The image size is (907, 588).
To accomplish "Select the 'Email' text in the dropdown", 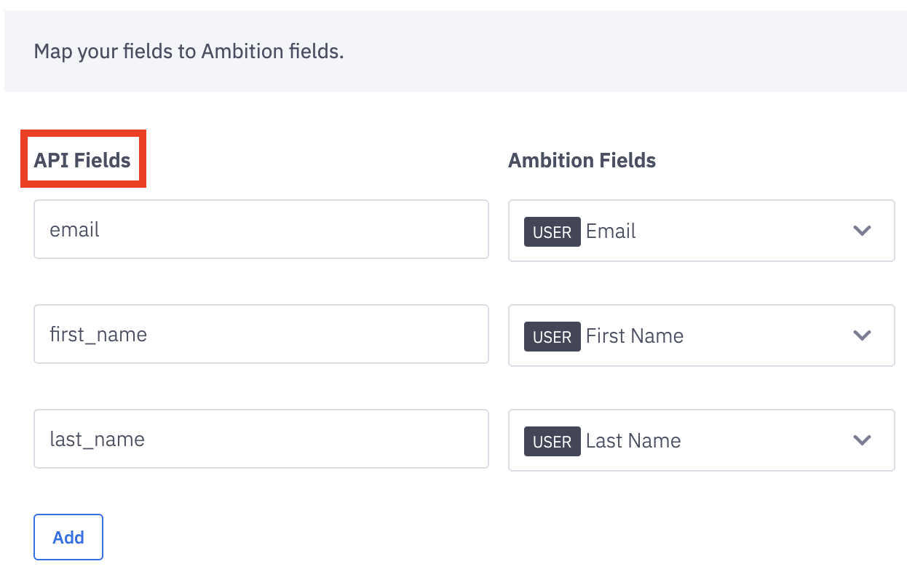I will pos(611,231).
